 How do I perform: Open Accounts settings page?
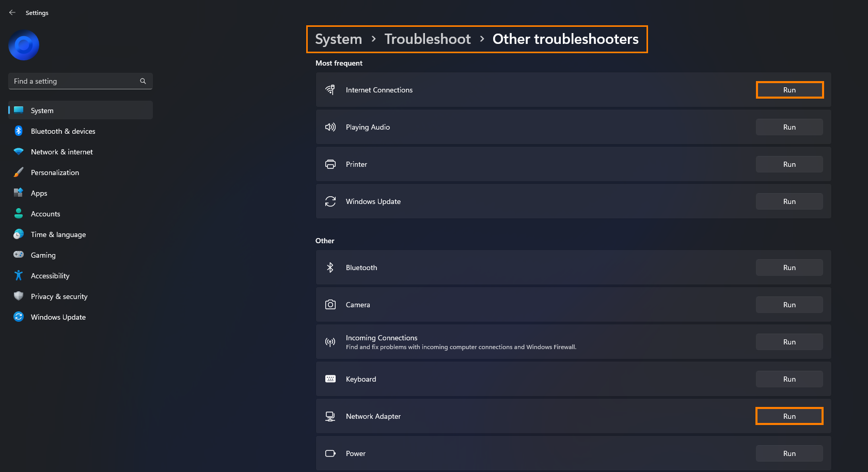[x=81, y=214]
